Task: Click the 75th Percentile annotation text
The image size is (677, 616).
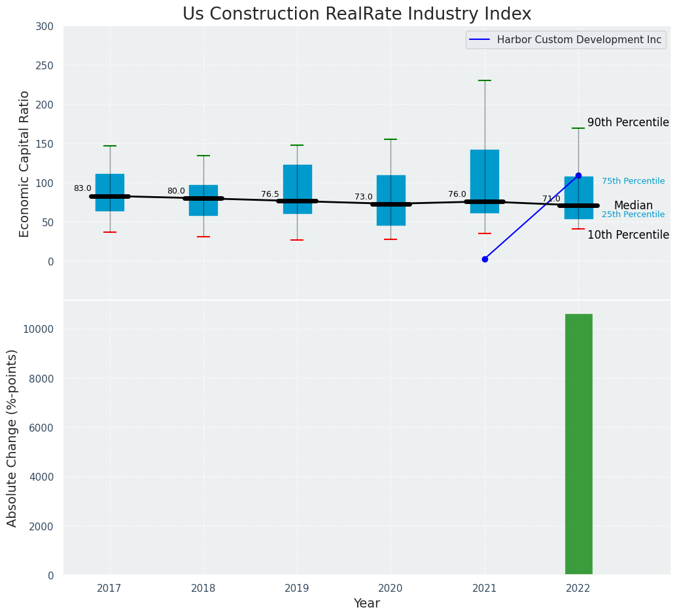Action: [633, 181]
